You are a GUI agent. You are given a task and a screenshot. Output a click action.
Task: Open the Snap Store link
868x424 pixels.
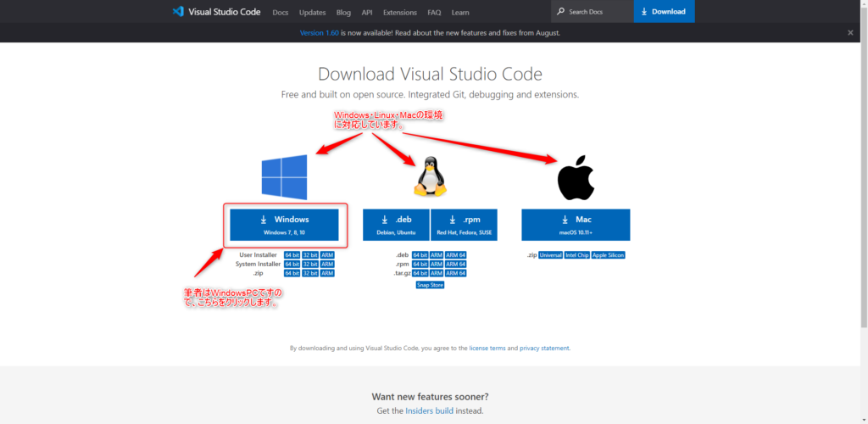430,285
